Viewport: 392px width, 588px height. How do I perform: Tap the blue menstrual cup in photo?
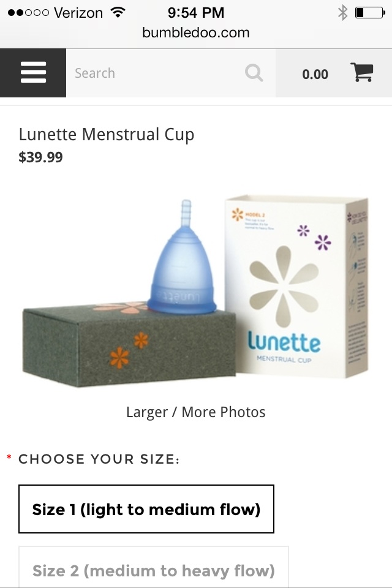(x=183, y=258)
